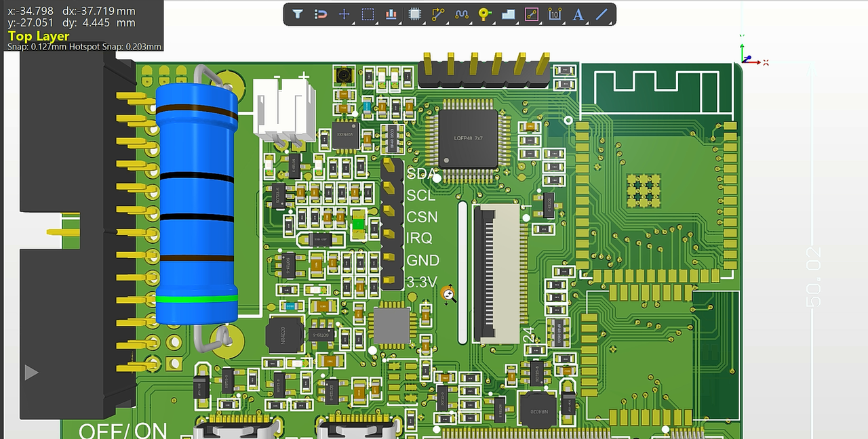The height and width of the screenshot is (439, 868).
Task: Select the Place Dimension tool
Action: (555, 14)
